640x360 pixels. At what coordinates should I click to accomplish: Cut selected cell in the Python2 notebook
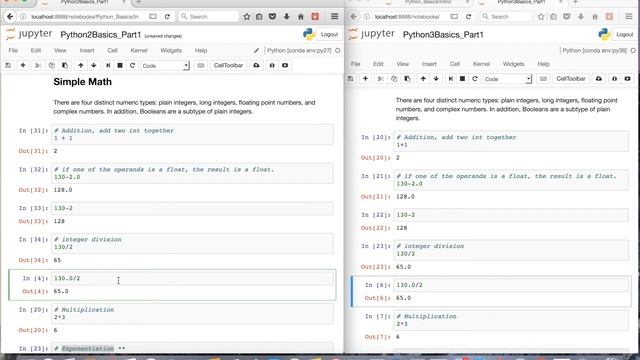point(38,65)
